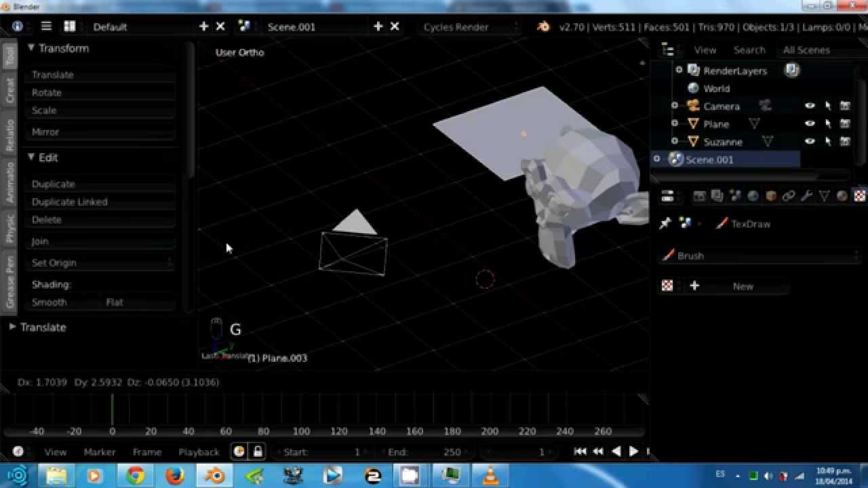This screenshot has height=488, width=868.
Task: Toggle Camera selectability arrow icon
Action: point(827,106)
